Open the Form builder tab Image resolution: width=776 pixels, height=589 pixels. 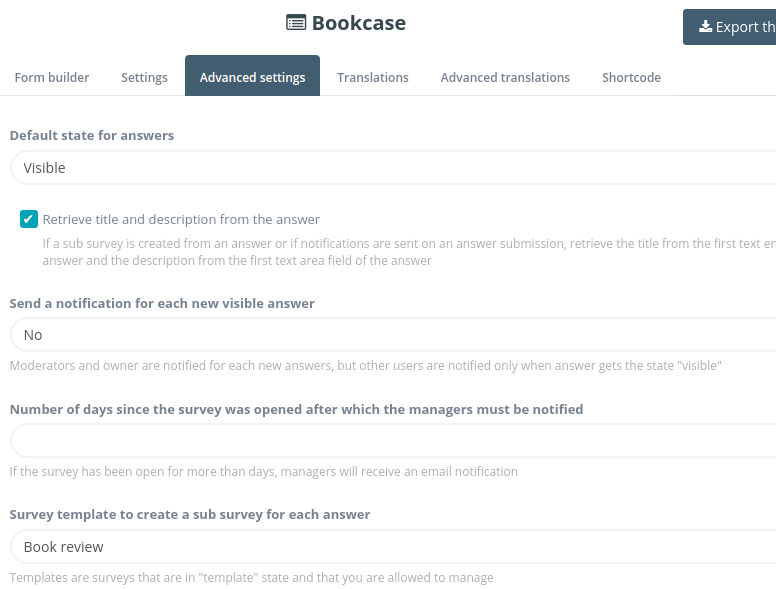(x=52, y=78)
